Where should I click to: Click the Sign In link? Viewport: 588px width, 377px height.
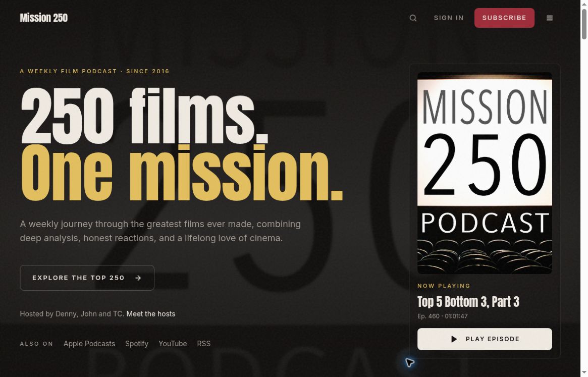[x=449, y=18]
